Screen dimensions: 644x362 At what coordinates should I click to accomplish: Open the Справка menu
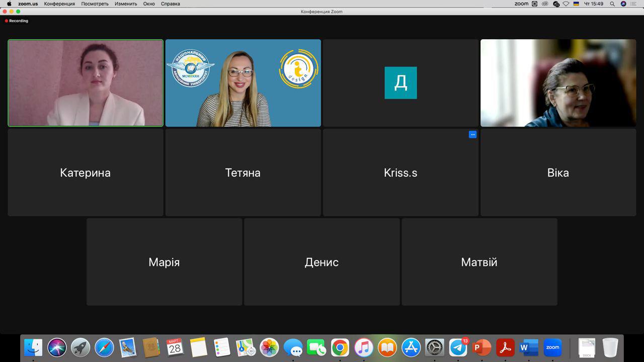pos(171,4)
